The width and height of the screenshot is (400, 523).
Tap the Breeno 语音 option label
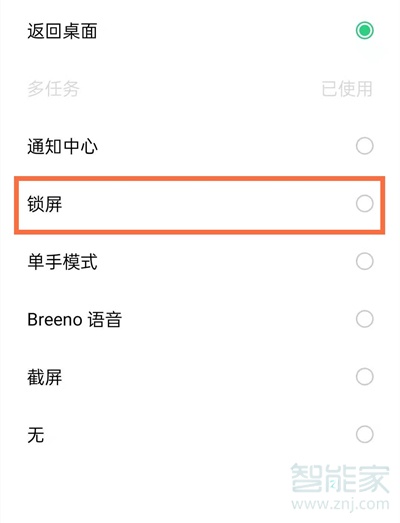point(74,320)
